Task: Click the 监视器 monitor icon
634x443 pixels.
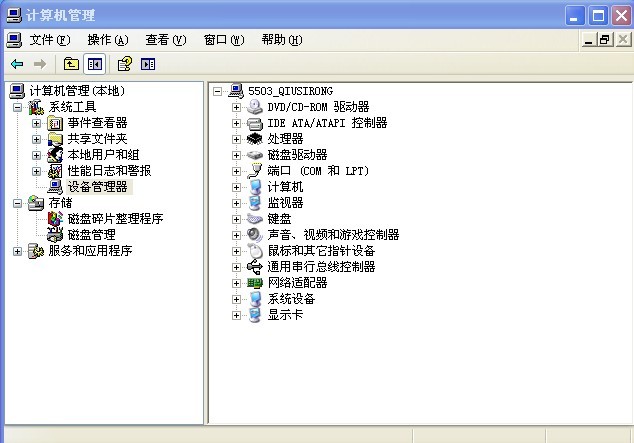Action: pyautogui.click(x=255, y=203)
